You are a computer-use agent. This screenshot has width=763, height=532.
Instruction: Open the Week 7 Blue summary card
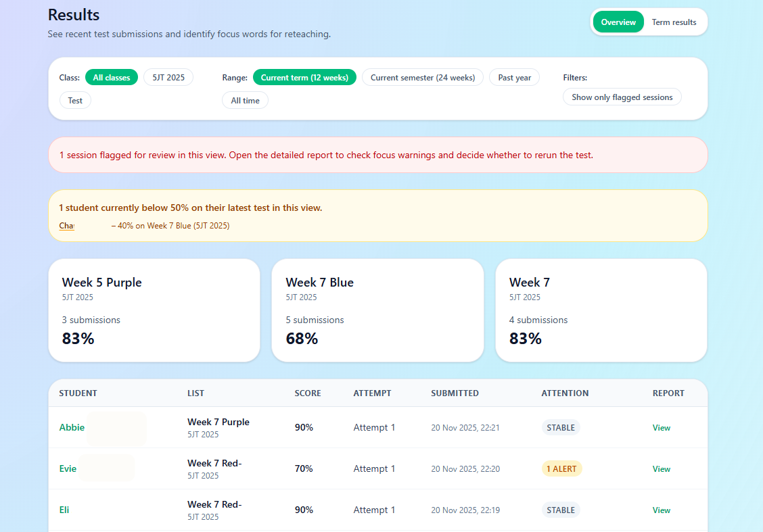pyautogui.click(x=377, y=310)
